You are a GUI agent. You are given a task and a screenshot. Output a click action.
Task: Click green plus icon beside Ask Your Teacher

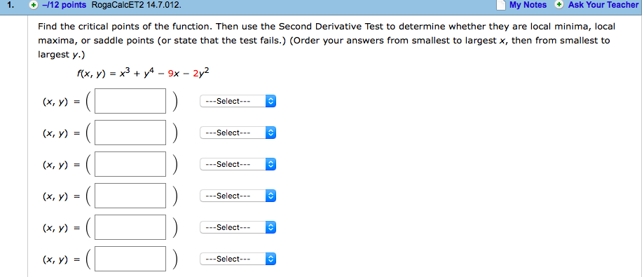pos(559,5)
